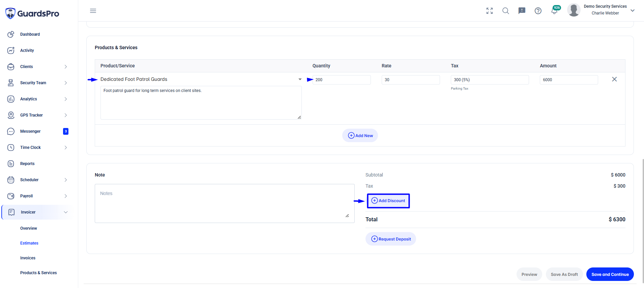
Task: Enter fullscreen mode icon
Action: [490, 11]
